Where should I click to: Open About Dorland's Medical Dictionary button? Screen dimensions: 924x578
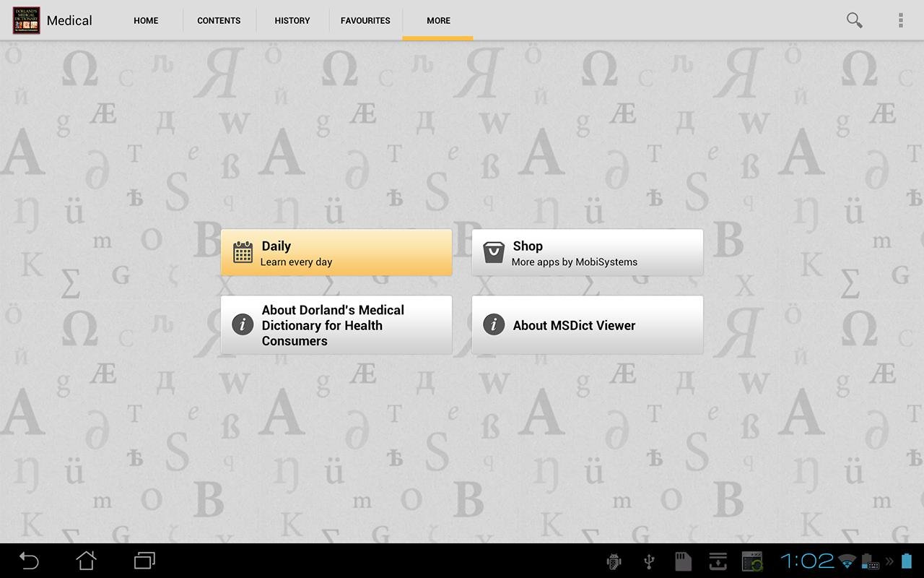tap(336, 325)
